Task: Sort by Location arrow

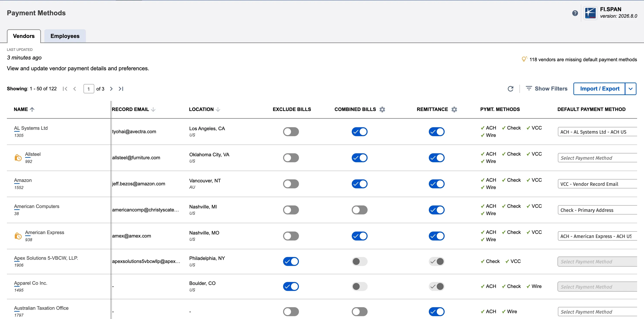Action: coord(218,109)
